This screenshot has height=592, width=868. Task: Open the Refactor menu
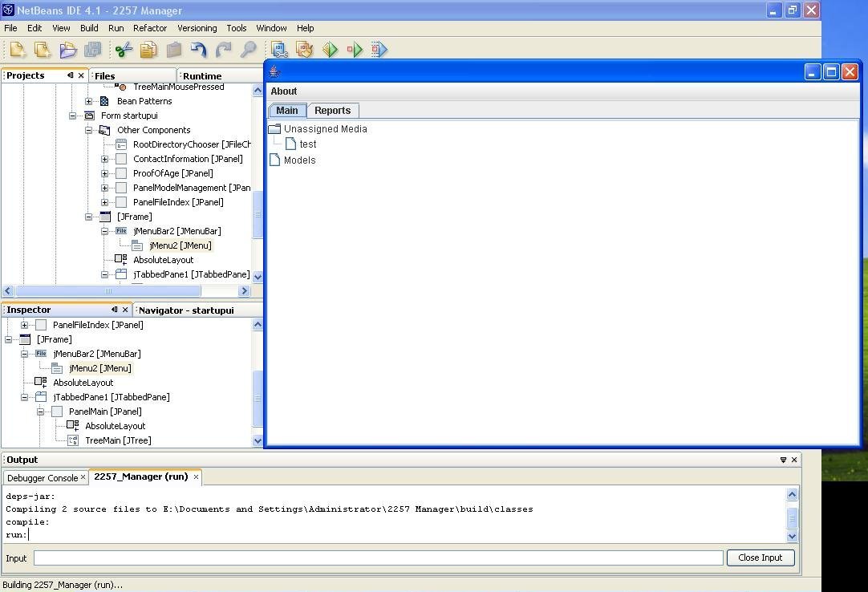[150, 28]
